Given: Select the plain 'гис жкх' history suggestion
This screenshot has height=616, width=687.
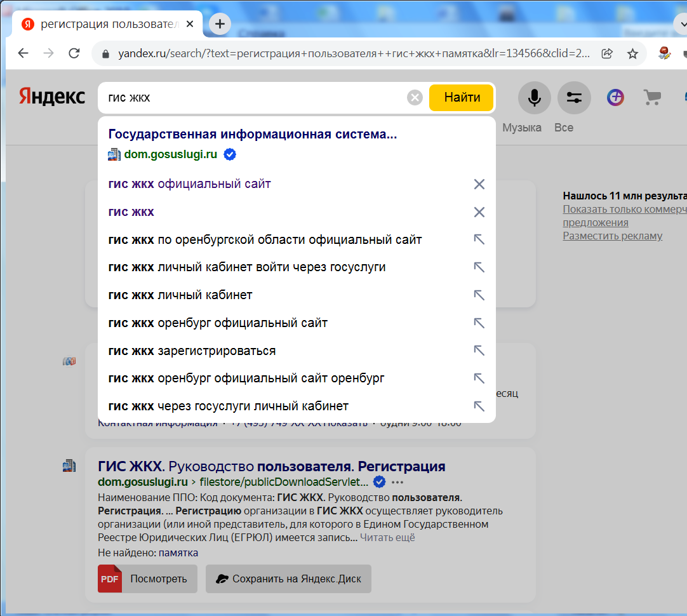Looking at the screenshot, I should (131, 212).
